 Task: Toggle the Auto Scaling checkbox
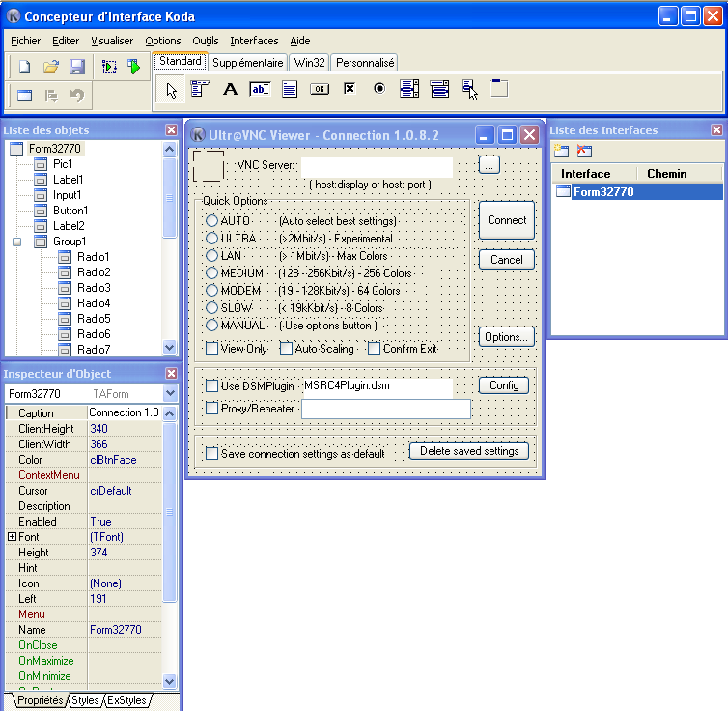[286, 349]
